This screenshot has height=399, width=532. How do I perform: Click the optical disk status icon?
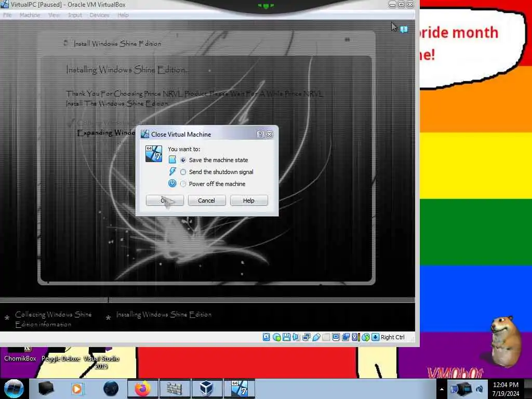(x=276, y=337)
